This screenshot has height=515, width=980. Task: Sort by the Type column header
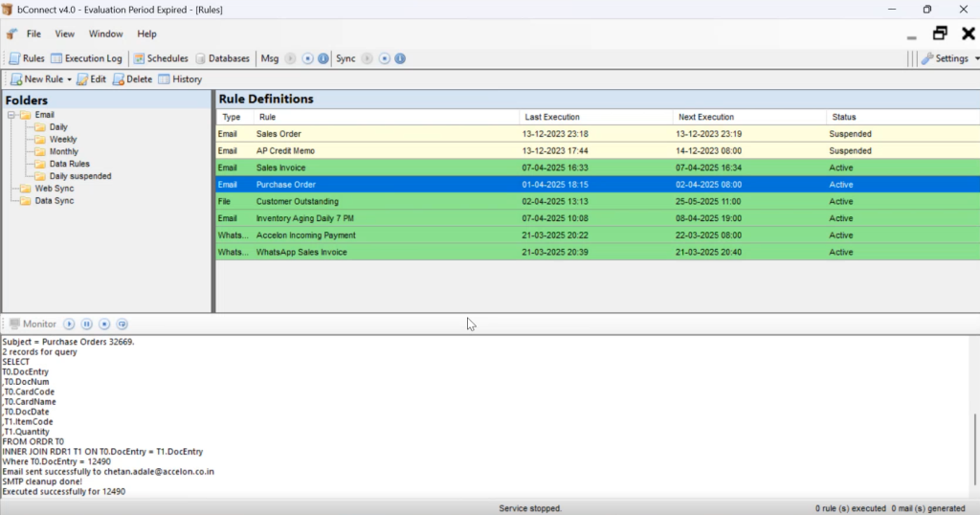click(235, 117)
